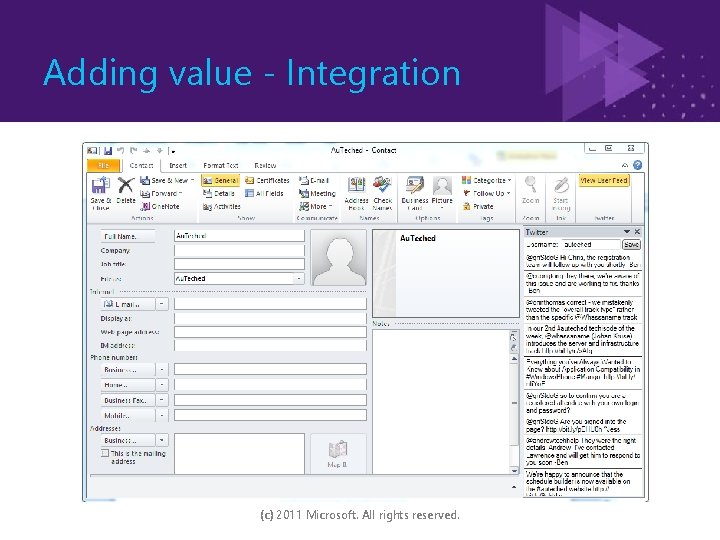
Task: Show Certificates for the contact
Action: pos(267,180)
